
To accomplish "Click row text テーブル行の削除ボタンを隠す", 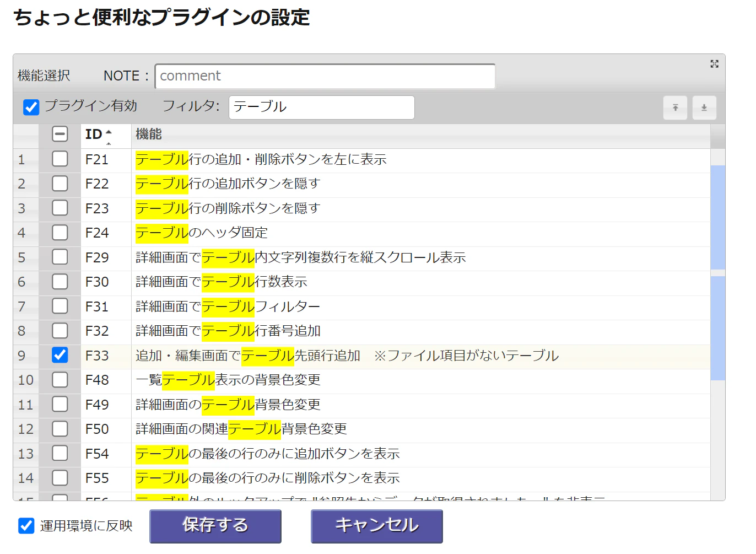I will 228,208.
